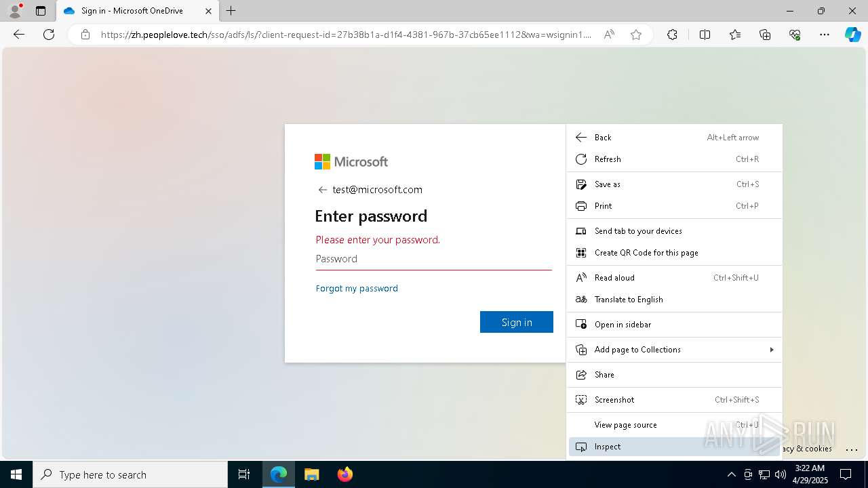The height and width of the screenshot is (488, 868).
Task: Open Task View on taskbar
Action: [244, 474]
